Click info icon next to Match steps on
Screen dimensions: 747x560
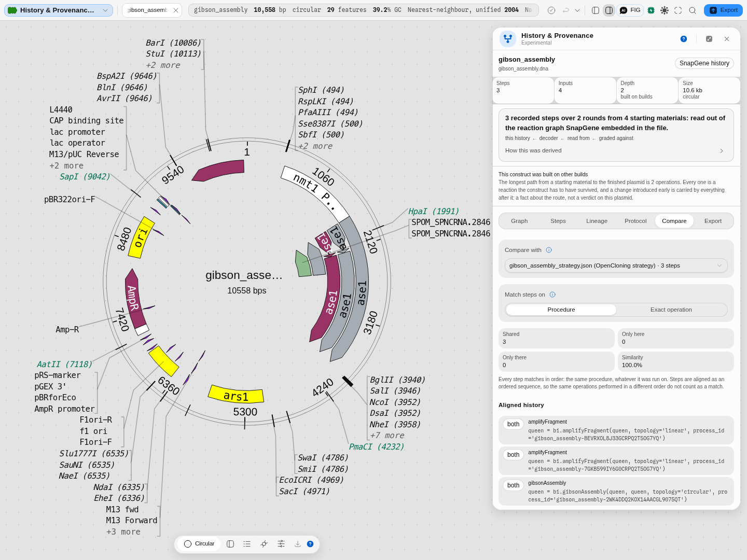[x=552, y=295]
